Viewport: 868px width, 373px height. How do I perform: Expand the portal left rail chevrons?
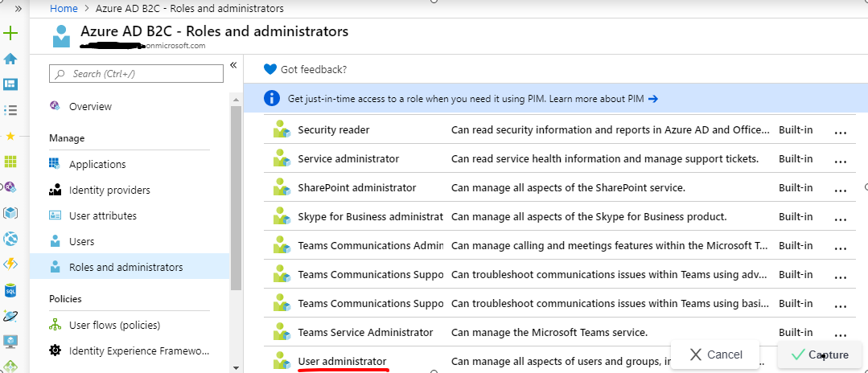(19, 9)
